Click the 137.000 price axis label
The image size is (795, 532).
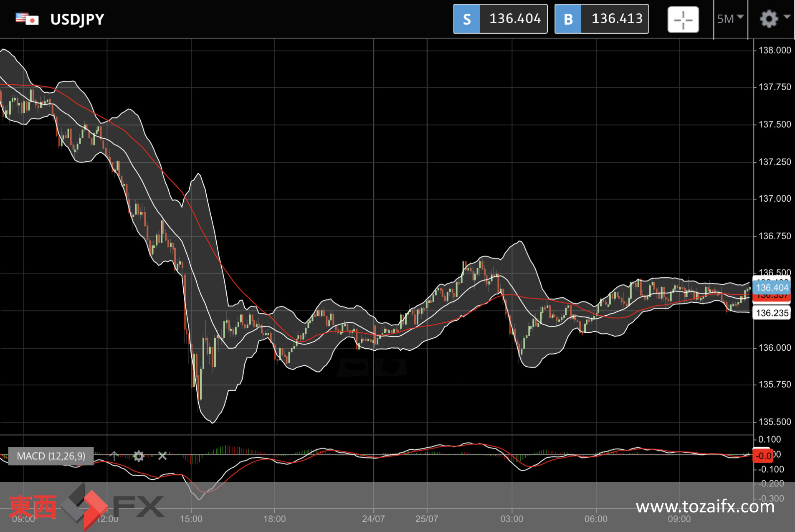tap(775, 198)
